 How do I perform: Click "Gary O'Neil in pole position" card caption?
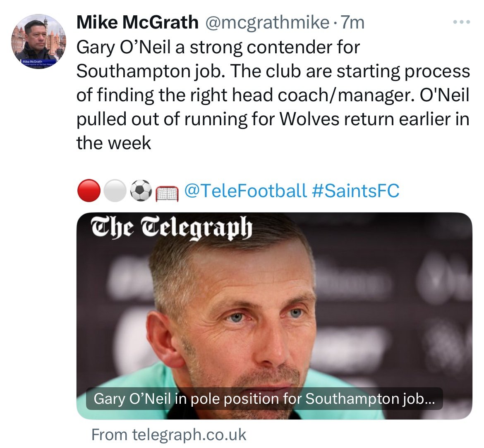click(264, 399)
